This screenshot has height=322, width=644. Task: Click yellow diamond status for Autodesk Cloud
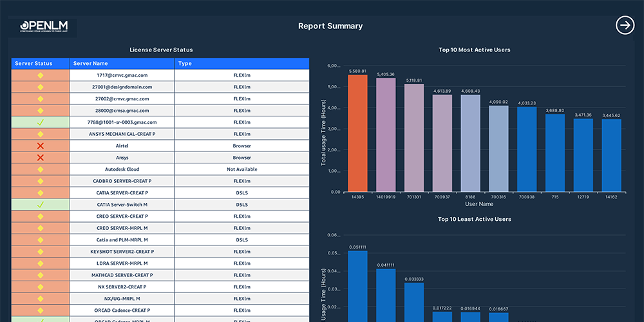40,169
